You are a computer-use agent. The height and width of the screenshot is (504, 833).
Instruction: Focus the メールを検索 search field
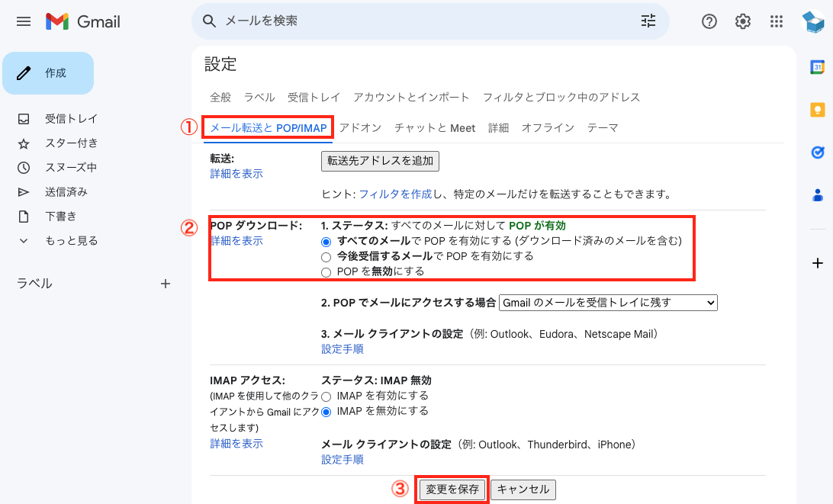click(x=430, y=21)
